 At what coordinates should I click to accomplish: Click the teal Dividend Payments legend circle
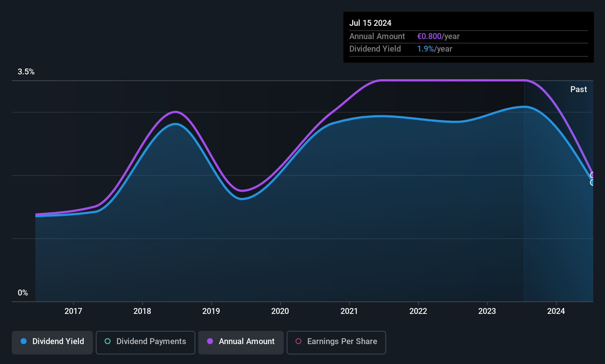pyautogui.click(x=108, y=341)
